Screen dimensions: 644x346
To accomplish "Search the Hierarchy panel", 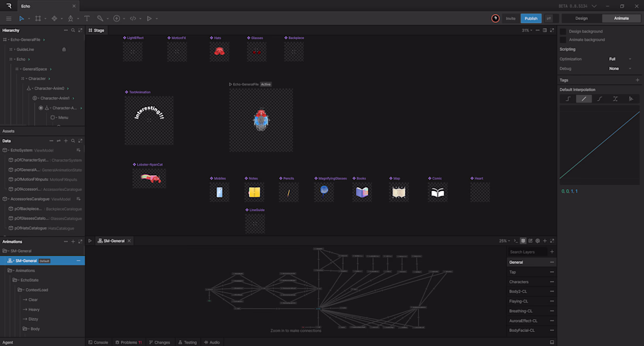I will click(73, 30).
